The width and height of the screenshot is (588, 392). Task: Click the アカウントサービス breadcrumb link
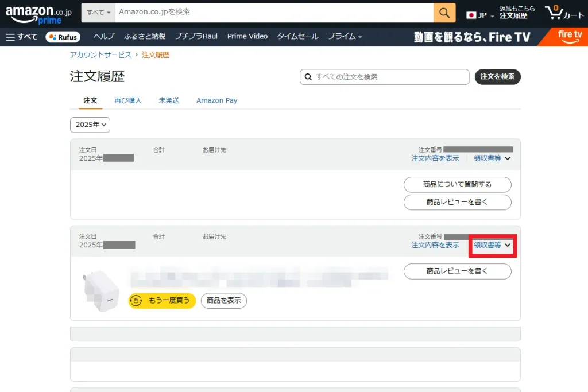100,55
